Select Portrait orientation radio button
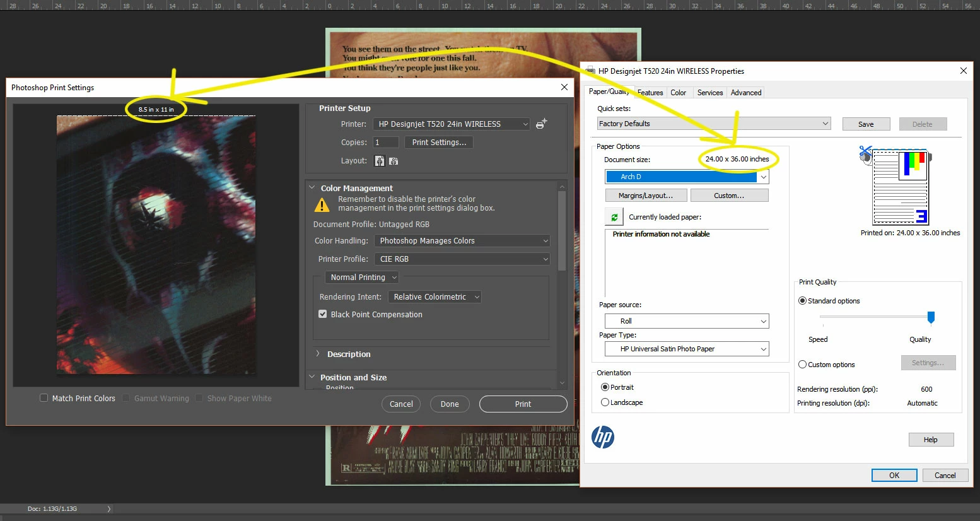Screen dimensions: 980x521 coord(605,387)
